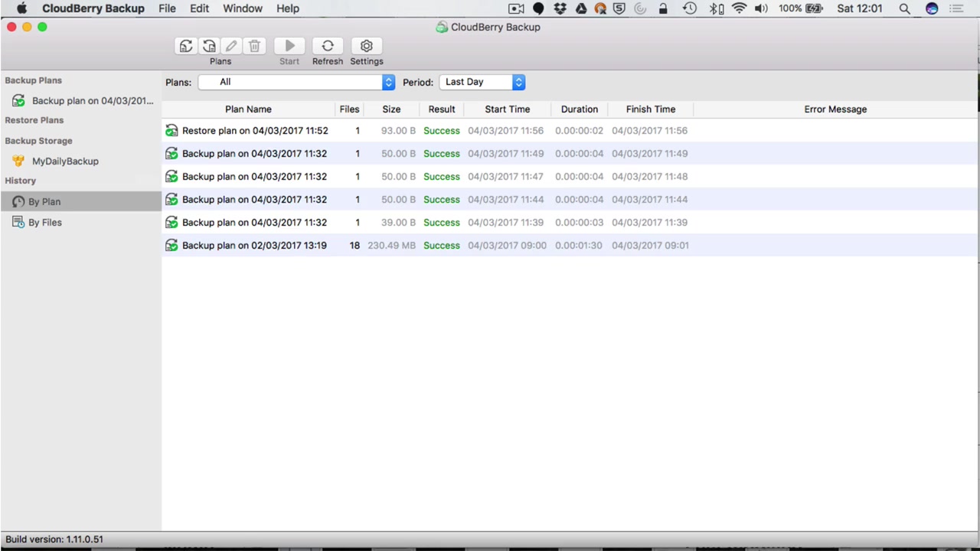Open Settings via the gear icon
This screenshot has width=980, height=551.
click(x=367, y=47)
